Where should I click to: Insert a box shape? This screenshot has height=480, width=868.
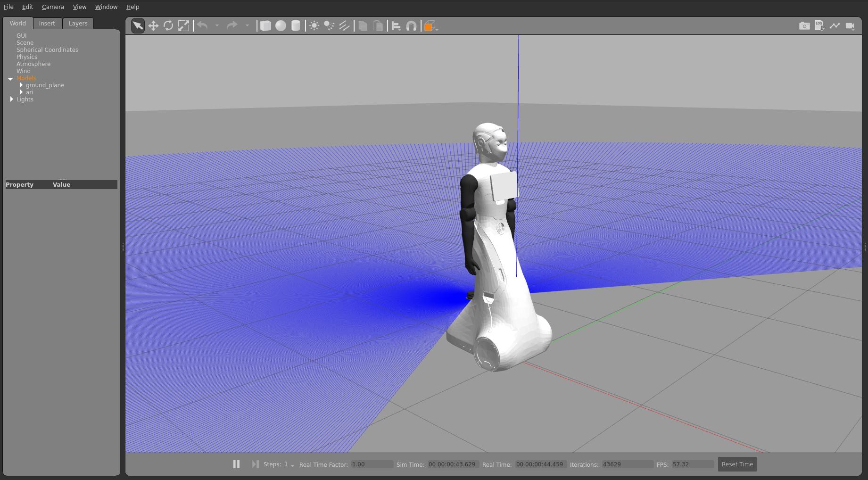point(265,26)
